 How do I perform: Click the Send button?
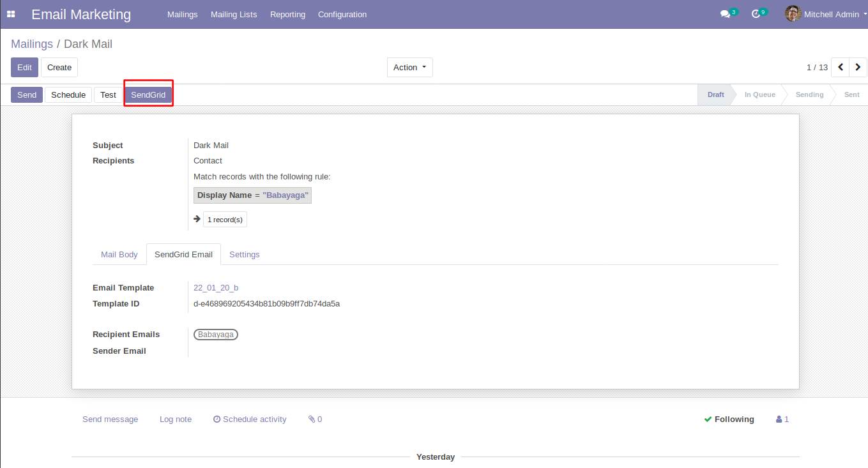[x=27, y=95]
